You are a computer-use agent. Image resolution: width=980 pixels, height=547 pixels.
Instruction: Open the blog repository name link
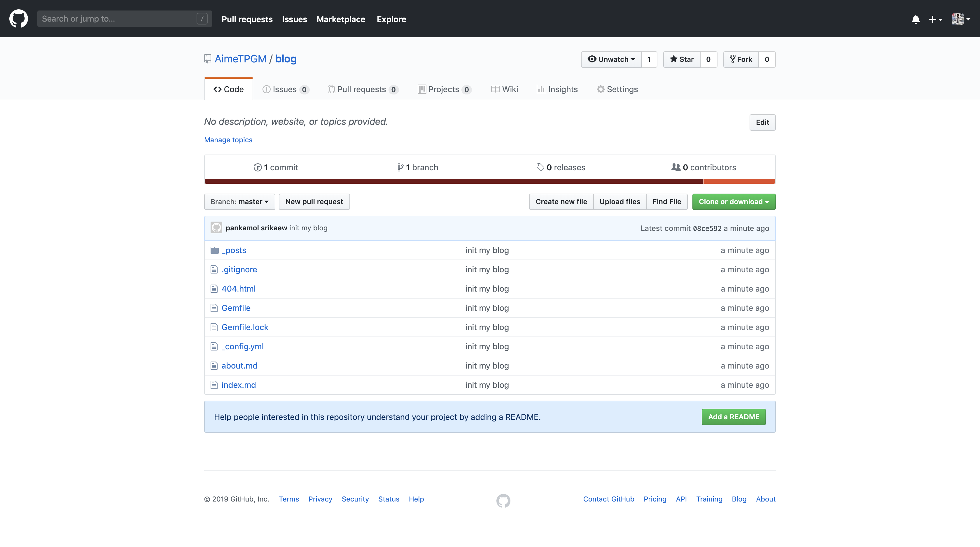click(x=286, y=59)
